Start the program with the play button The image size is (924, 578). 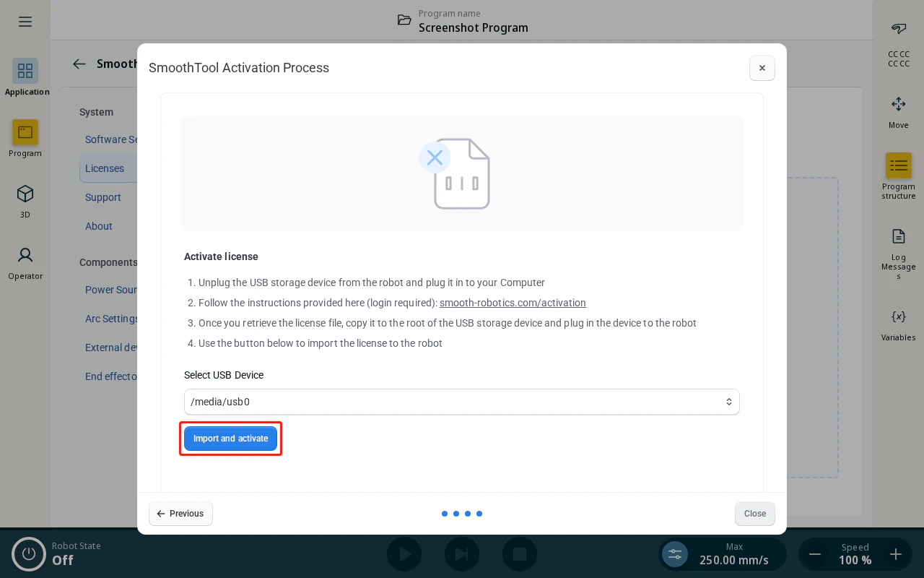click(404, 554)
